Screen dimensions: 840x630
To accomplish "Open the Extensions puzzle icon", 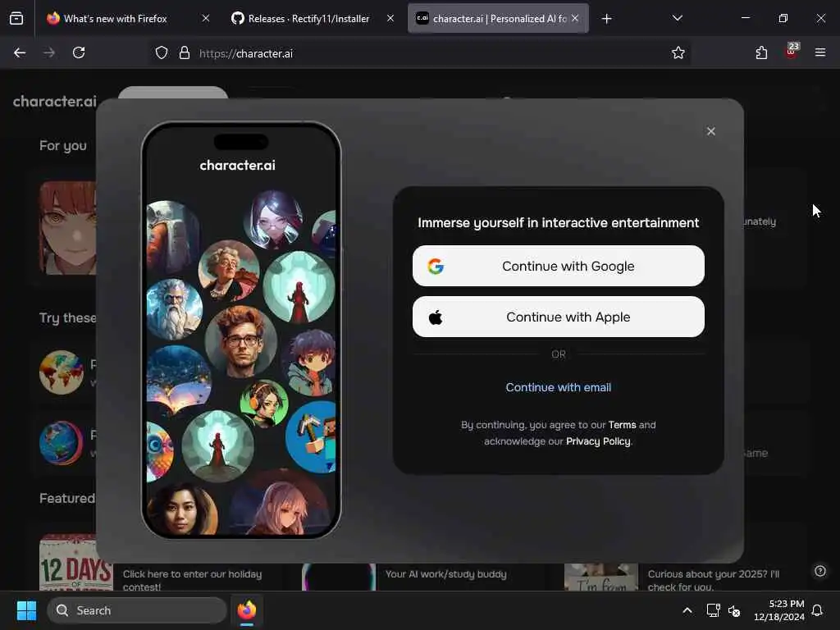I will click(761, 52).
